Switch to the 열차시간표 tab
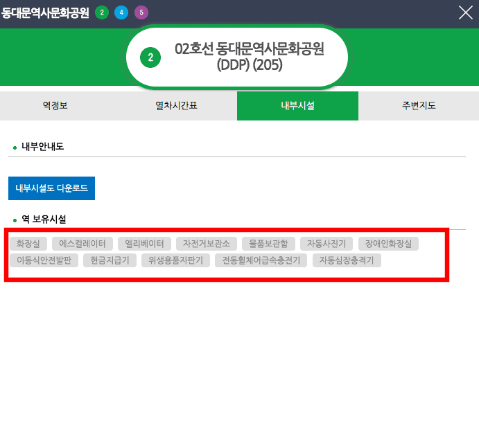479x448 pixels. pyautogui.click(x=176, y=105)
